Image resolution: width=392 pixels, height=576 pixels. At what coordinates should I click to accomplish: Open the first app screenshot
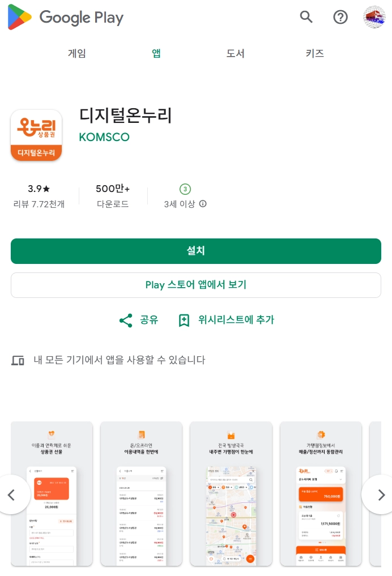coord(52,494)
